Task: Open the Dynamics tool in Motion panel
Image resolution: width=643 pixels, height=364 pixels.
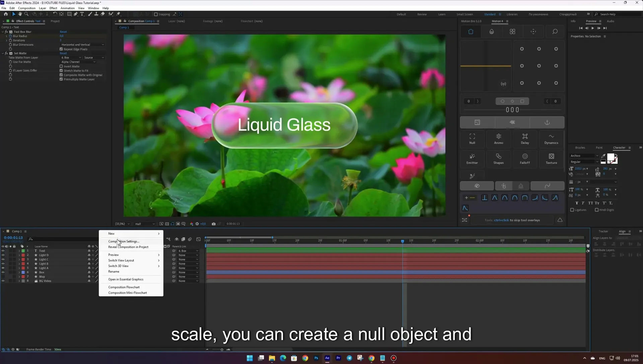Action: click(x=551, y=139)
